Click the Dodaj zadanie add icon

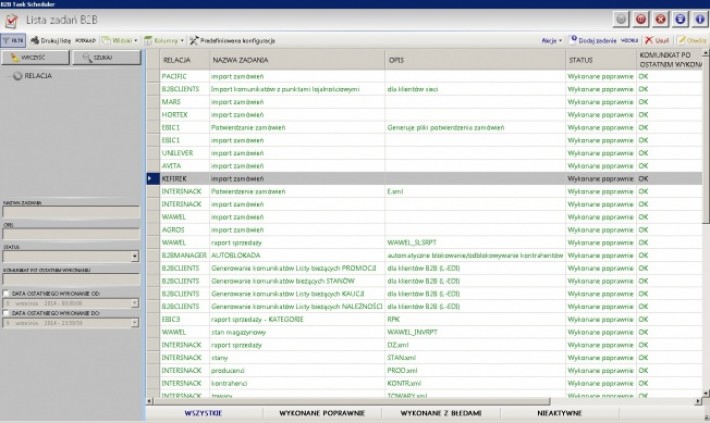(x=574, y=40)
